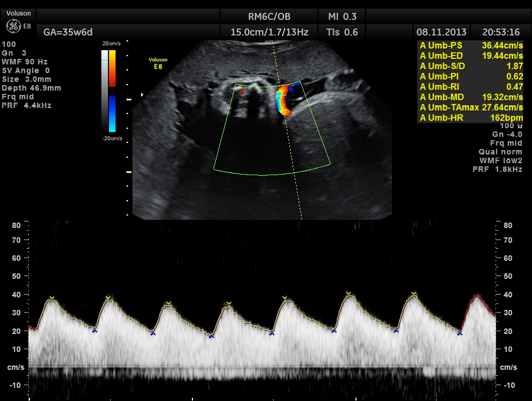
Task: Click the GE logo in the header
Action: 13,27
